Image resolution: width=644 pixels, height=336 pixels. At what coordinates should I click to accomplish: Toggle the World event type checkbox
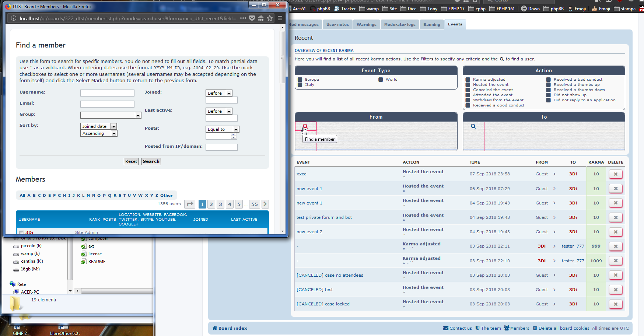click(381, 80)
